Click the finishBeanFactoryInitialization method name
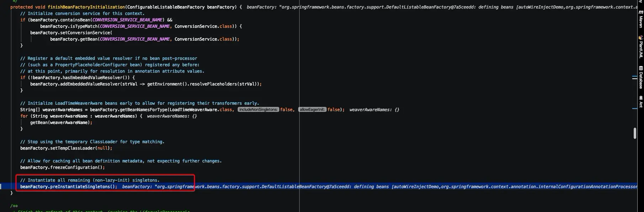644x212 pixels. pyautogui.click(x=86, y=7)
